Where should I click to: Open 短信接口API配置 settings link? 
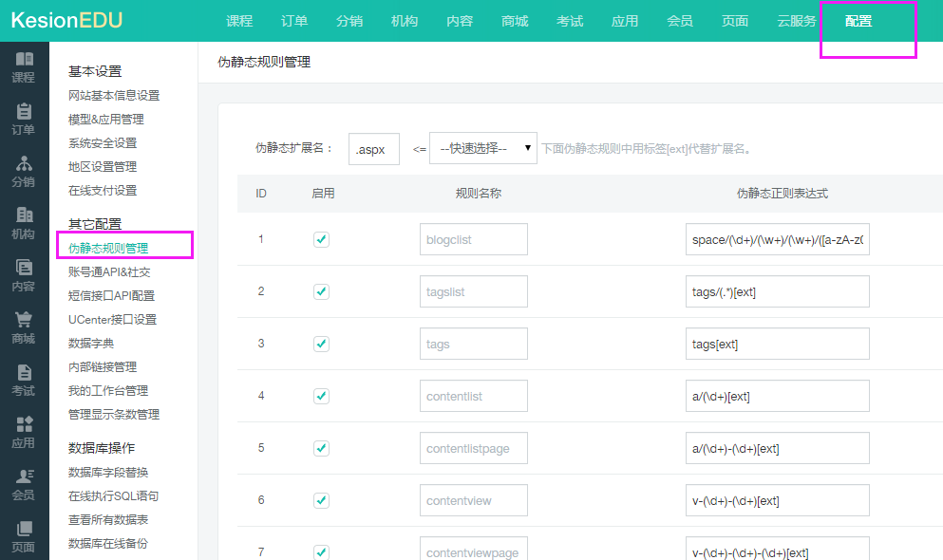(x=111, y=296)
